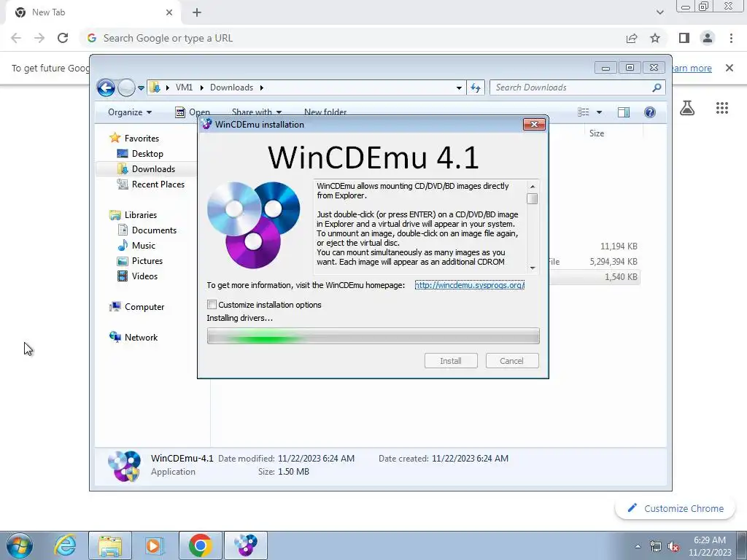
Task: Open Google apps grid
Action: click(722, 108)
